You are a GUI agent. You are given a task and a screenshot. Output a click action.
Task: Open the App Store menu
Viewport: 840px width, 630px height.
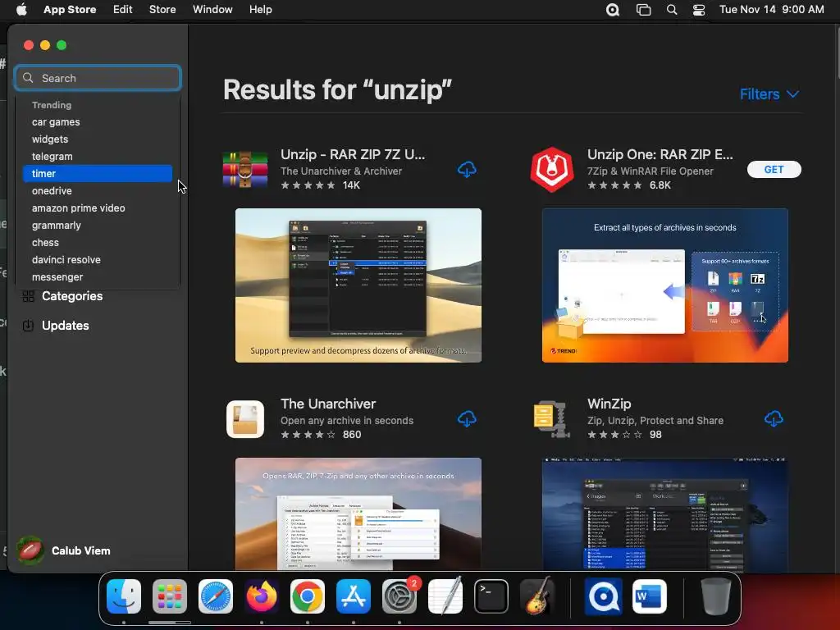[70, 10]
